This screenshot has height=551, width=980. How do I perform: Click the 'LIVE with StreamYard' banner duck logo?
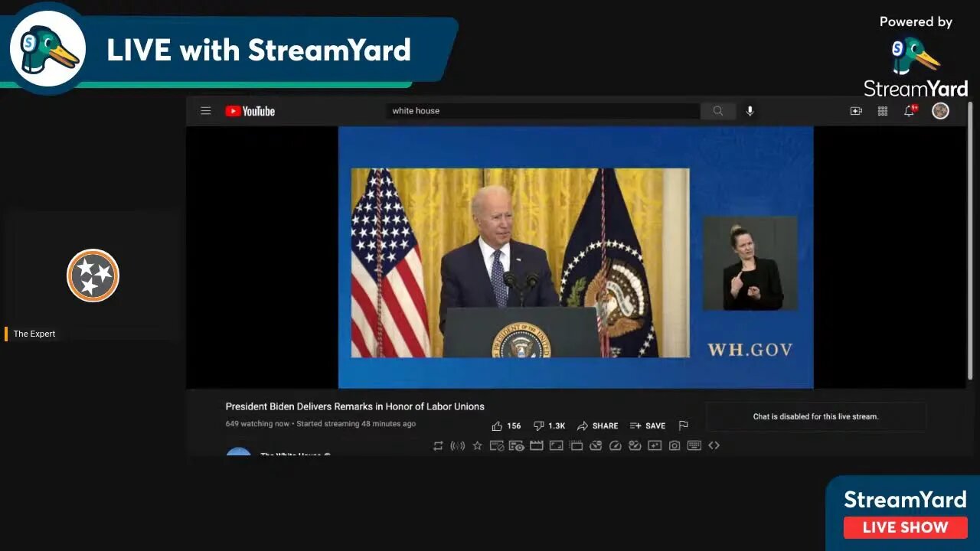(x=47, y=48)
